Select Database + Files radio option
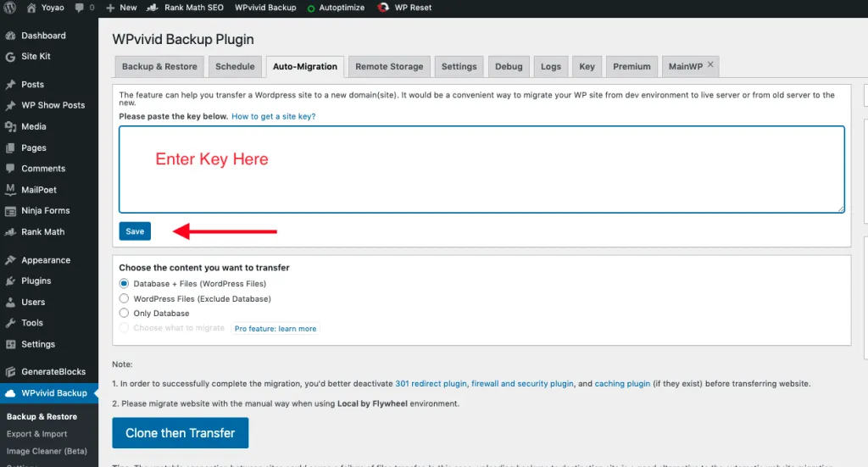868x467 pixels. pos(124,283)
